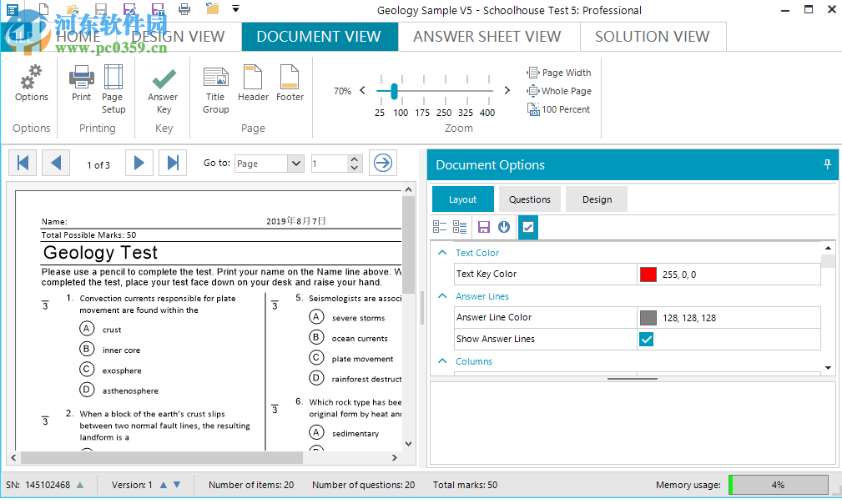842x504 pixels.
Task: Open the Design options tab
Action: 597,199
